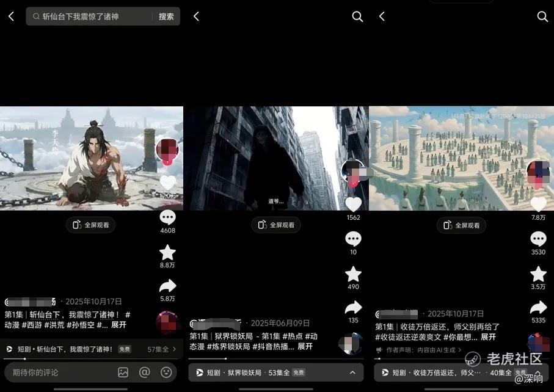Tap back arrow on 收徒万倍返还 screen
Image resolution: width=554 pixels, height=392 pixels.
pyautogui.click(x=382, y=16)
